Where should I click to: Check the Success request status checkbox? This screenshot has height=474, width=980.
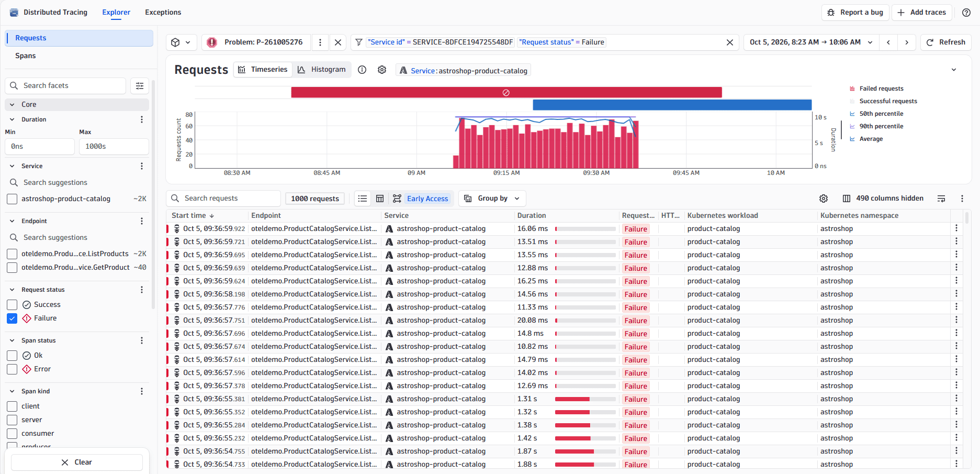[12, 305]
